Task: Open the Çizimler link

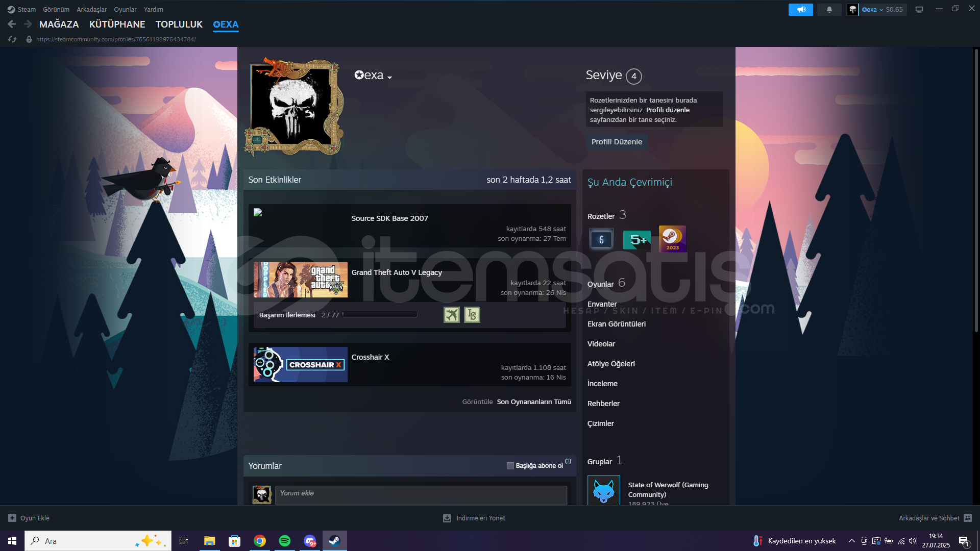Action: 601,423
